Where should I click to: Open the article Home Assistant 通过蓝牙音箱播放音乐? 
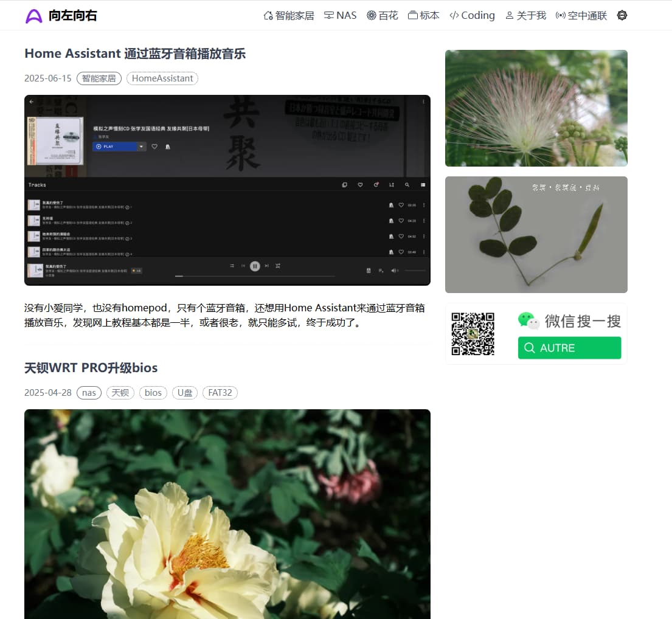[135, 54]
